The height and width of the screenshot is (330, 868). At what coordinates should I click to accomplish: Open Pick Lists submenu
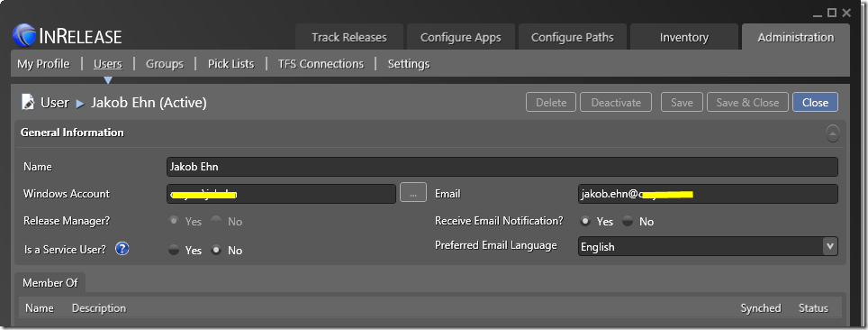(231, 64)
